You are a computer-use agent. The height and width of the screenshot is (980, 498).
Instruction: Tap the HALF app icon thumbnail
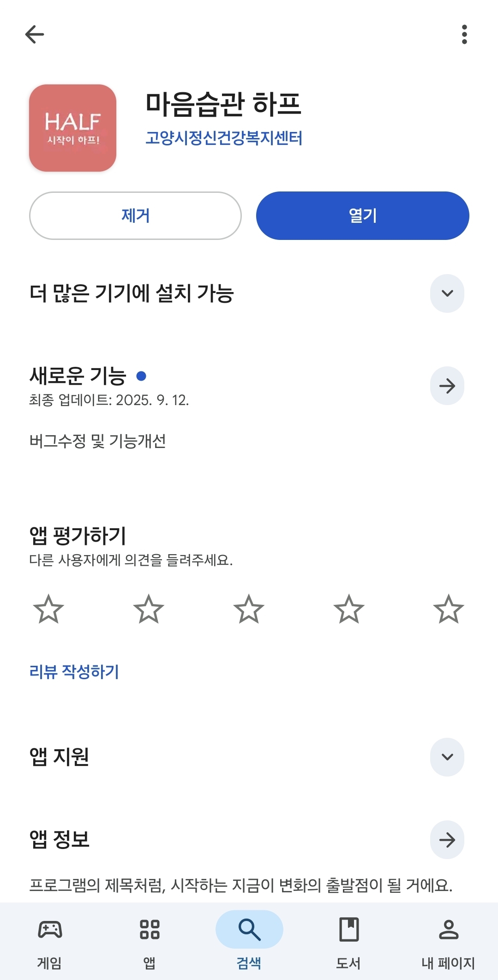[73, 128]
